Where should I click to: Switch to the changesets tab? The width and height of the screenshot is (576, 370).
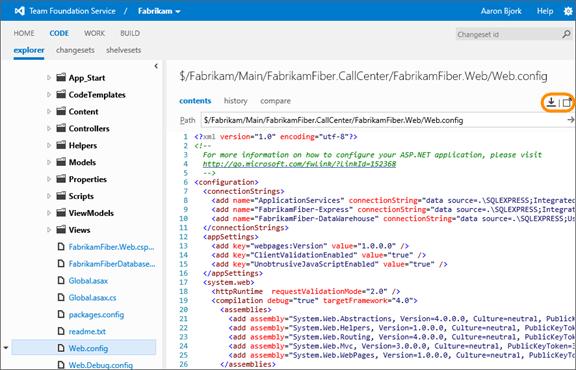pyautogui.click(x=75, y=50)
